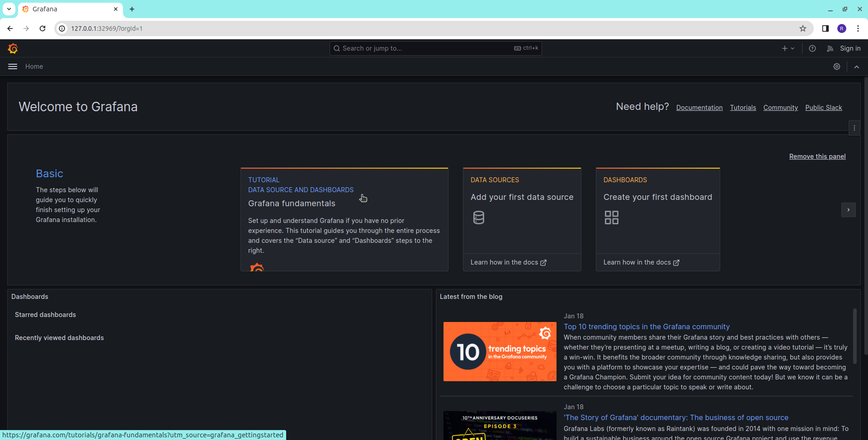Open the Documentation link
Screen dimensions: 868x440
pyautogui.click(x=699, y=108)
